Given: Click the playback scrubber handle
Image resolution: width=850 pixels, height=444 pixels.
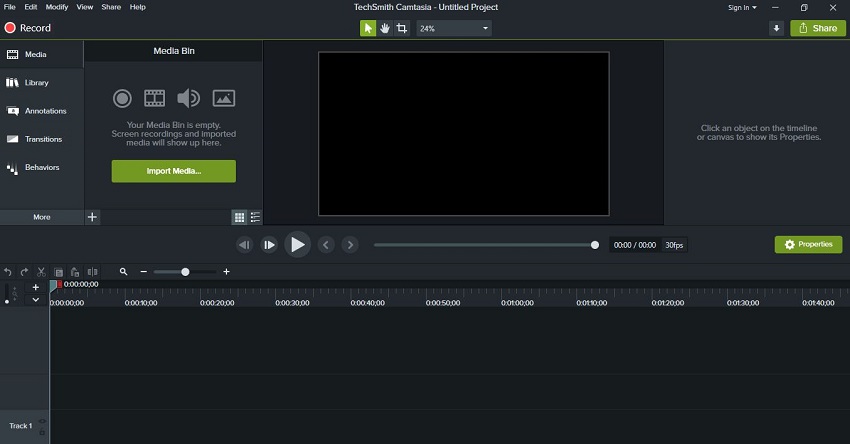Looking at the screenshot, I should (595, 245).
